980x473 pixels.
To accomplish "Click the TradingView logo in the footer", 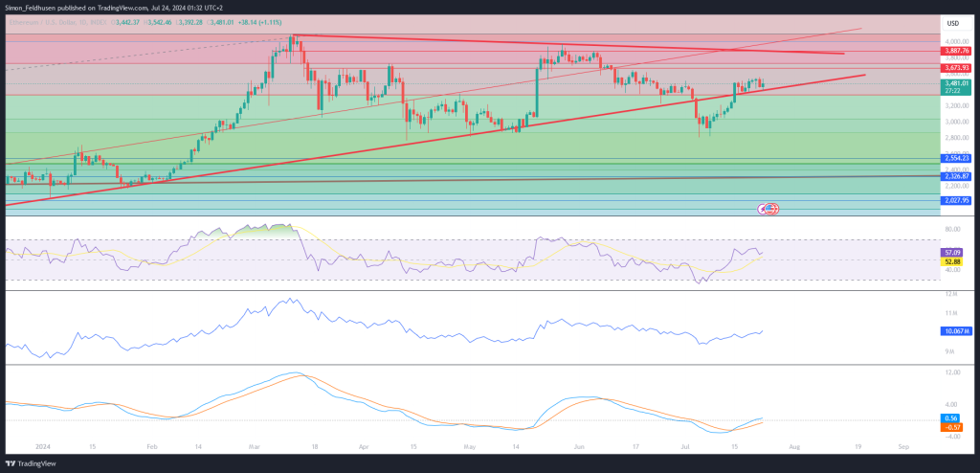I will coord(30,463).
